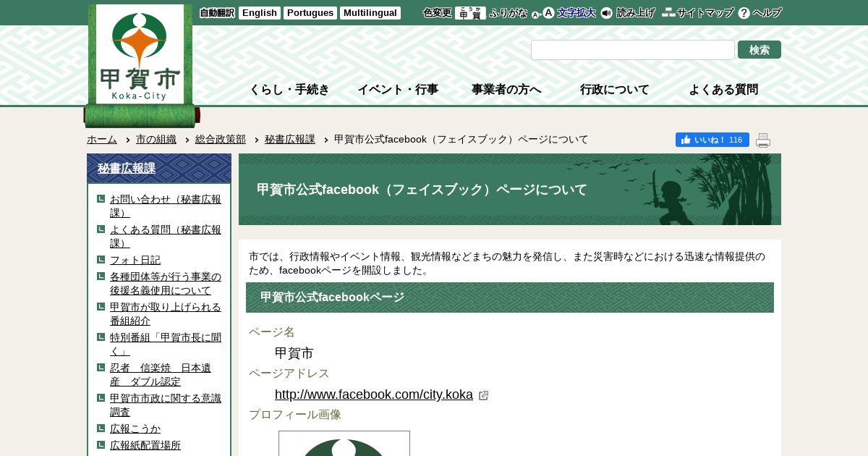Open 甲賀市市政に関する意識調査 link
Image resolution: width=868 pixels, height=456 pixels.
click(166, 405)
